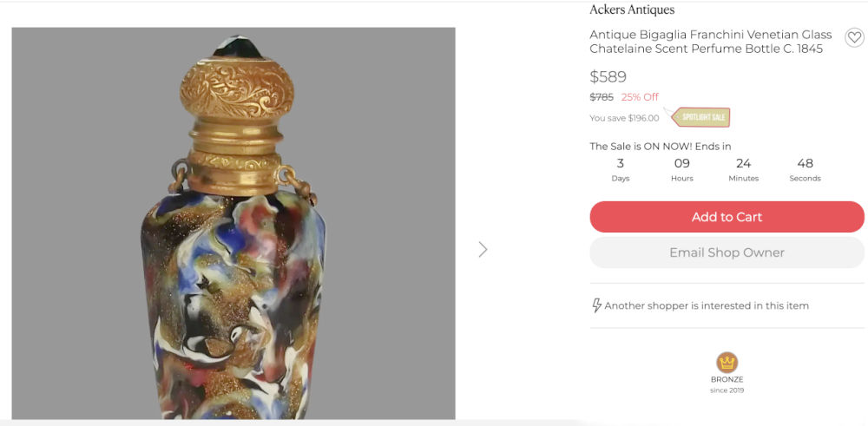Click the Bronze crown badge icon
Screen dimensions: 868x426
pos(727,363)
